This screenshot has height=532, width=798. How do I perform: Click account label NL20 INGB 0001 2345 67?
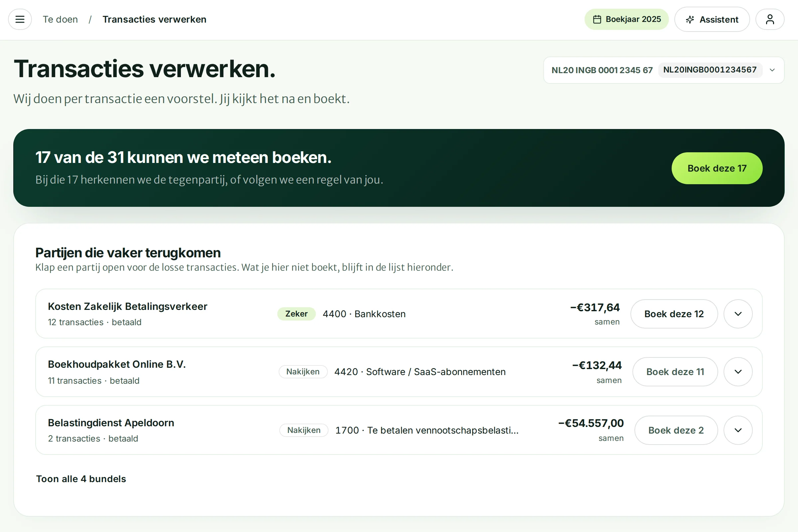click(602, 70)
